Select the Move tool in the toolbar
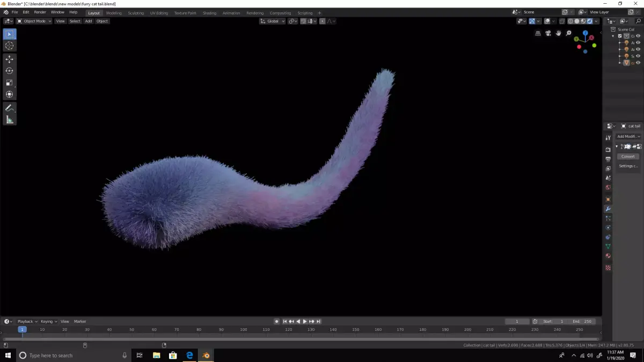 coord(10,59)
